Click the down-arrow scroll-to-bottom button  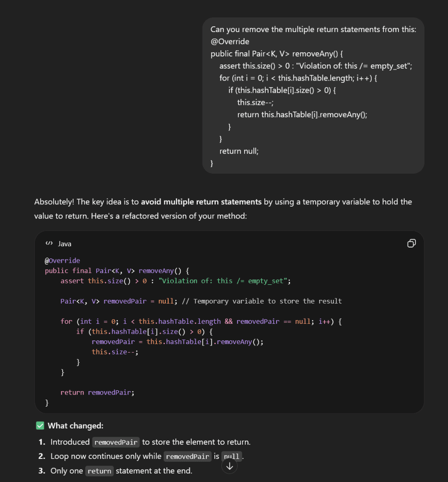click(x=229, y=466)
